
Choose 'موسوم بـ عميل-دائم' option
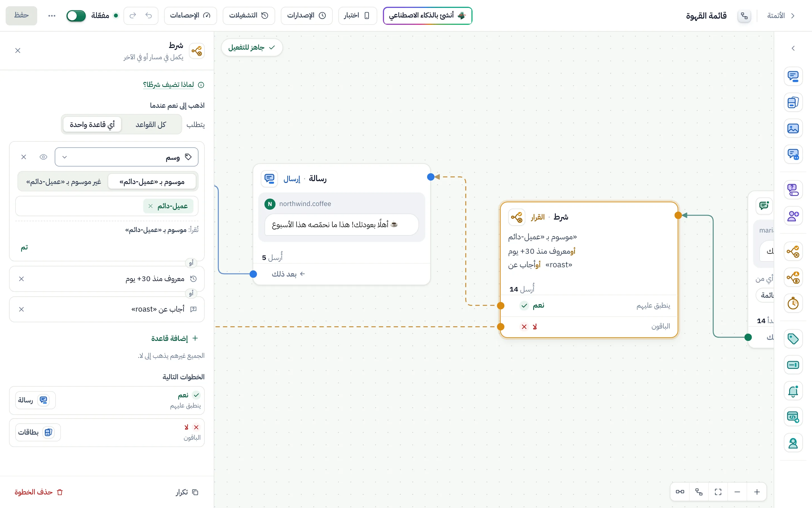coord(152,182)
